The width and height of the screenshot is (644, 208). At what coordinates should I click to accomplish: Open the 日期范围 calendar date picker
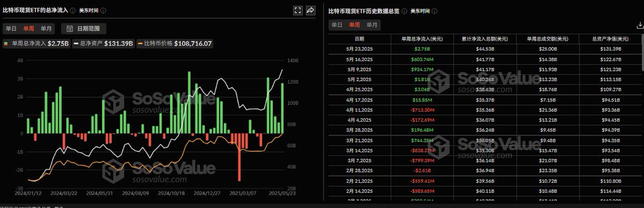tap(84, 28)
